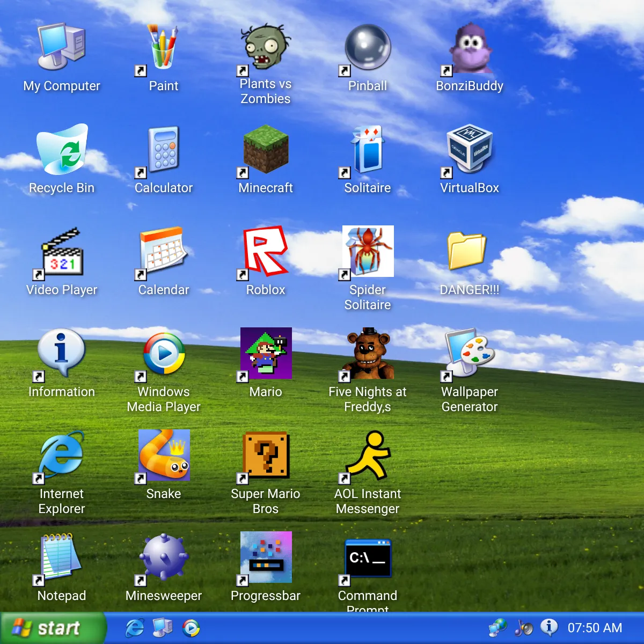Launch the Calculator shortcut

tap(164, 150)
